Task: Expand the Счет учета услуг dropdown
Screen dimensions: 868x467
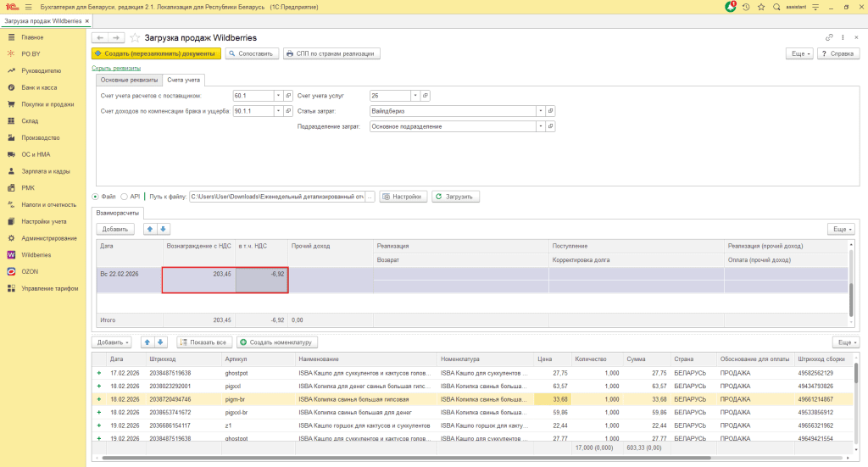Action: click(x=415, y=96)
